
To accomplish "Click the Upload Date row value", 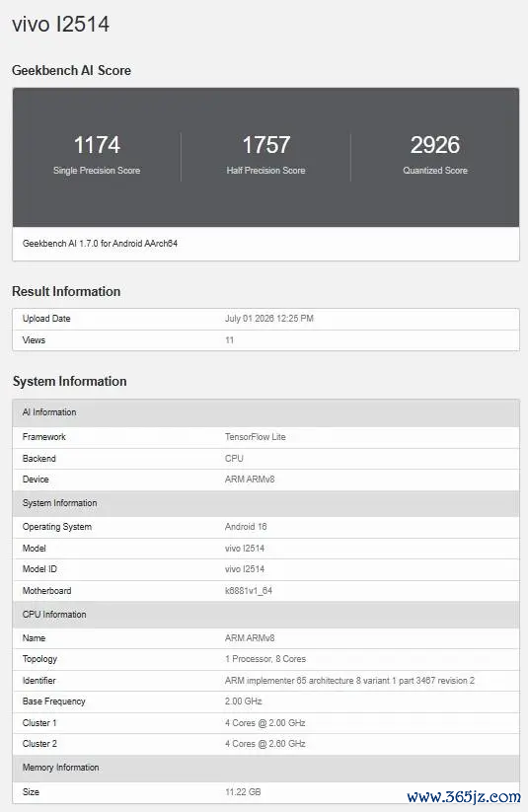I will tap(268, 319).
